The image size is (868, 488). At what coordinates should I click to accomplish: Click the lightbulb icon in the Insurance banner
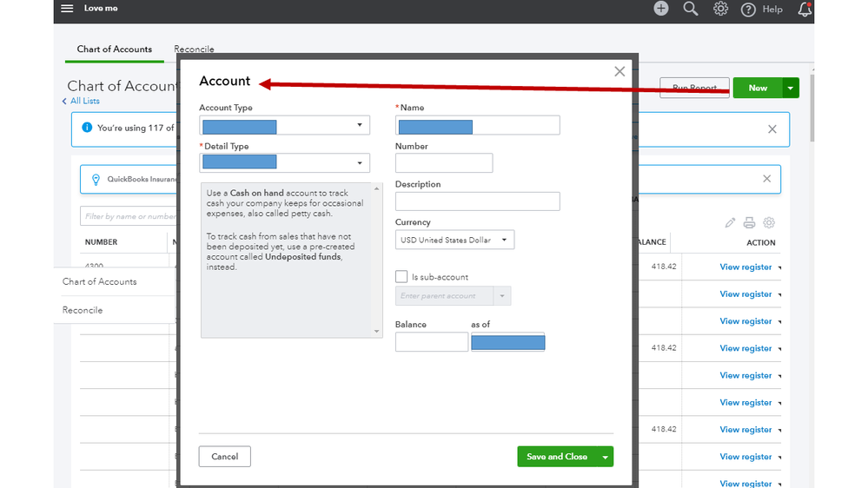click(x=96, y=179)
